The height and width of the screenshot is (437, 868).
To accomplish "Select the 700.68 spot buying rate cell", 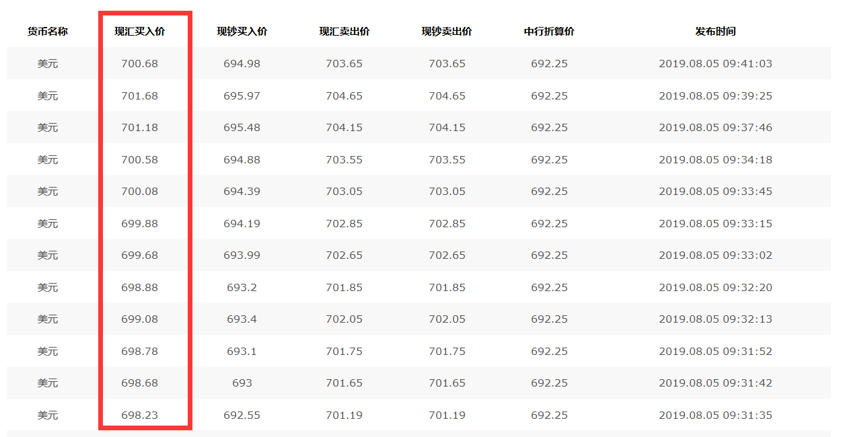I will [139, 64].
